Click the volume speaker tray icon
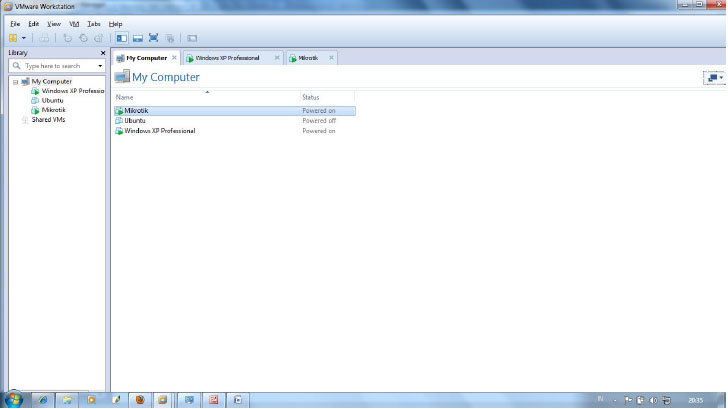Image resolution: width=728 pixels, height=409 pixels. coord(653,400)
